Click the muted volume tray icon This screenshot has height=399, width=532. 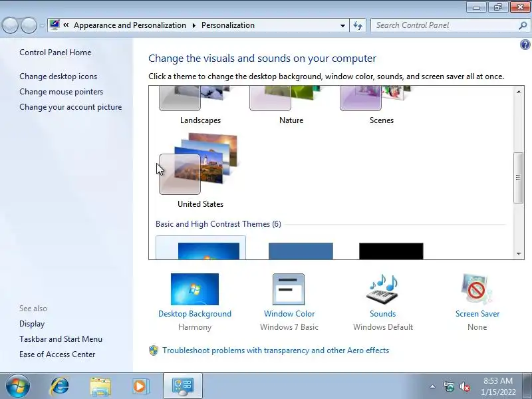(464, 387)
